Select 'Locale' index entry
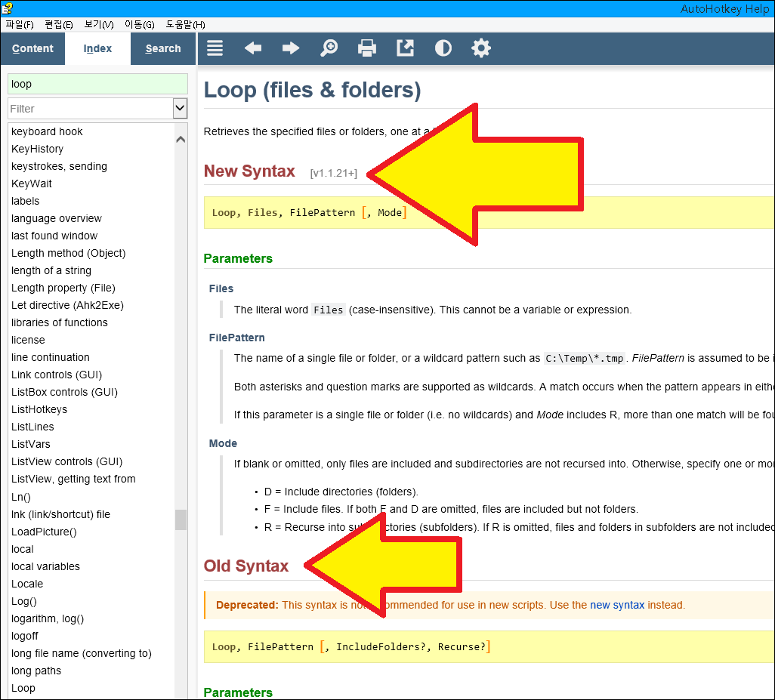The height and width of the screenshot is (700, 775). point(27,584)
